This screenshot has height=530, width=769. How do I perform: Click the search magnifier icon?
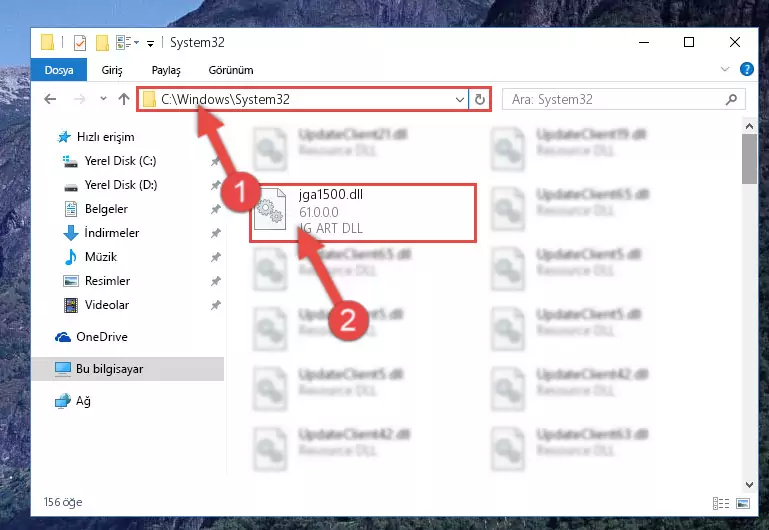click(x=731, y=100)
